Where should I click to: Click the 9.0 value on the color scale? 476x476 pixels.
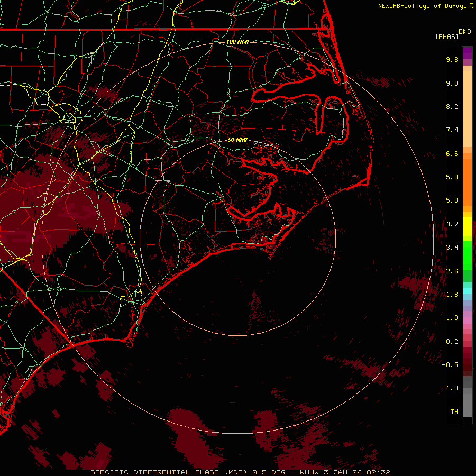point(452,83)
